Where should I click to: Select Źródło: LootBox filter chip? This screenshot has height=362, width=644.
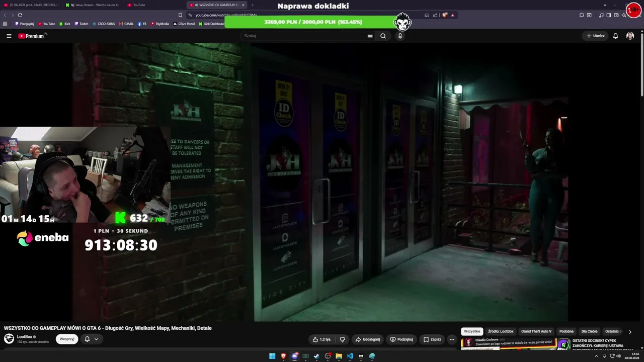501,332
